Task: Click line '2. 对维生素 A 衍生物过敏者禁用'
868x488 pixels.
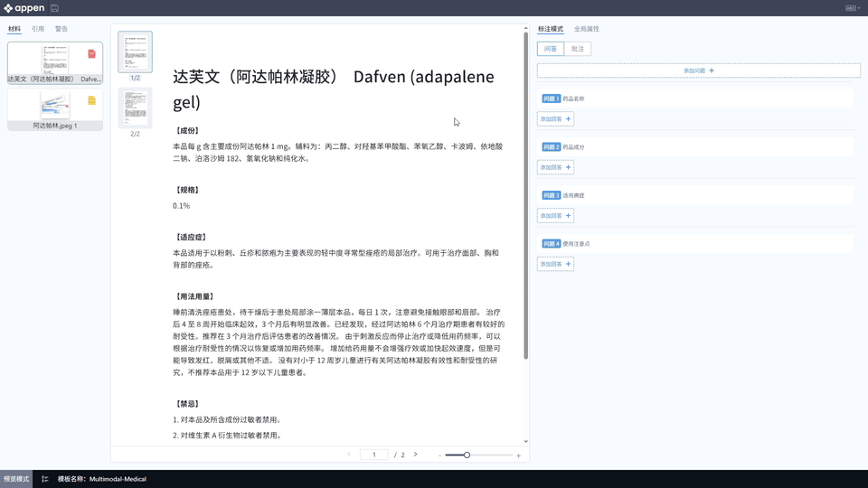Action: tap(227, 436)
